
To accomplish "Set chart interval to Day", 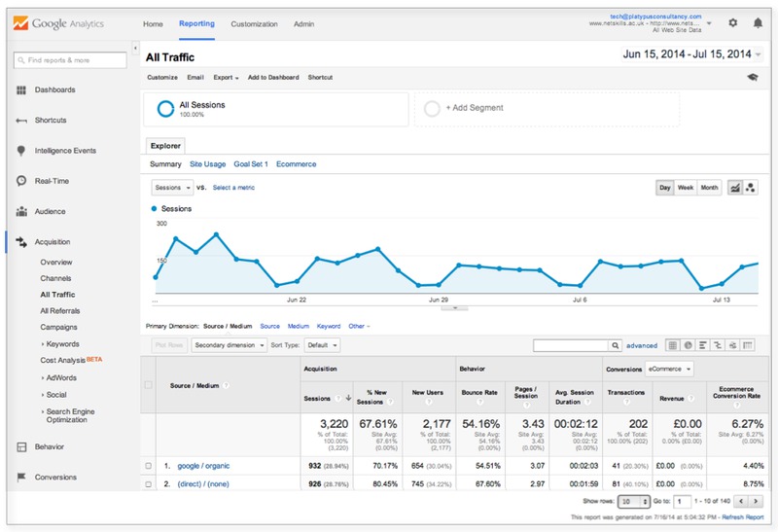I will coord(665,188).
